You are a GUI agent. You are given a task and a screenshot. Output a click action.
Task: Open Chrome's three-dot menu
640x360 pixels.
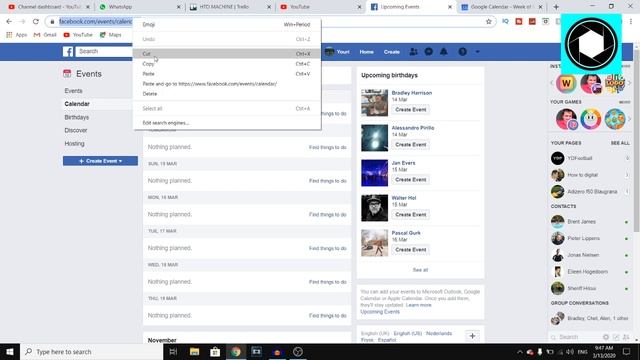631,21
